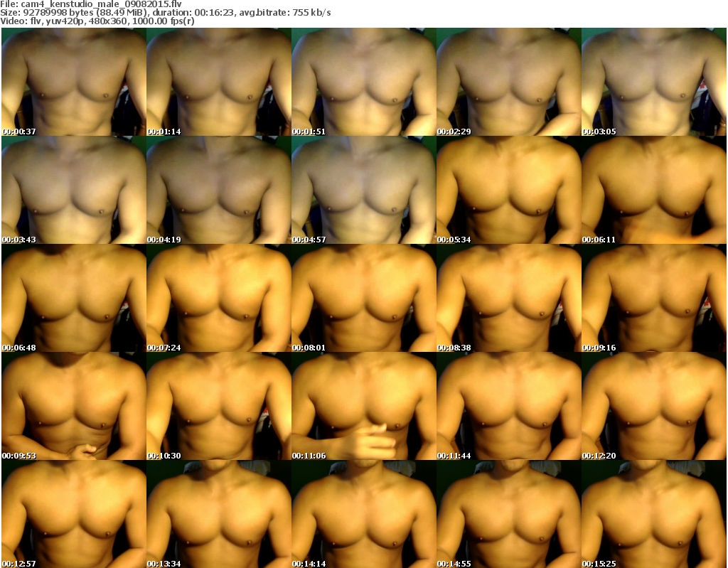Screen dimensions: 728x568
Task: Pick the frame stamped 00:08:38
Action: [508, 298]
